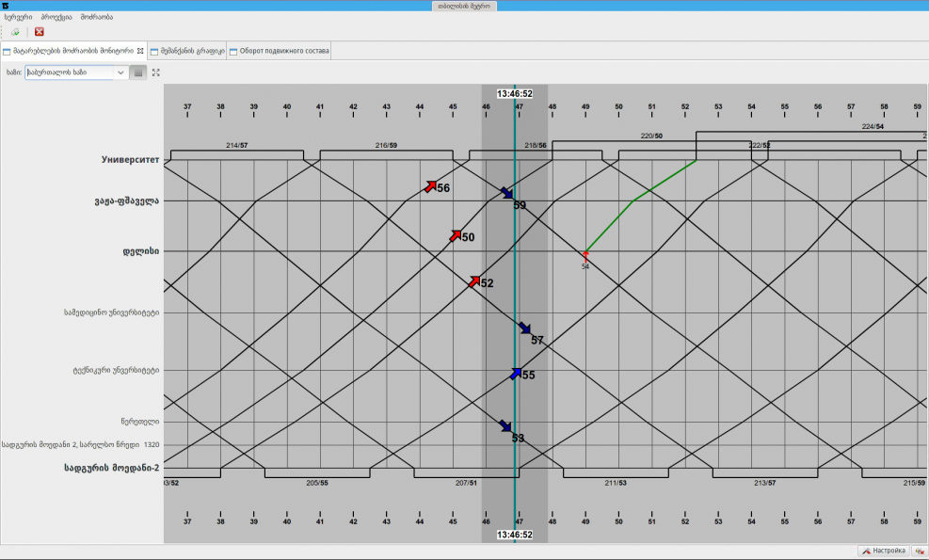929x560 pixels.
Task: Click minute 40 on top time scale
Action: point(287,106)
